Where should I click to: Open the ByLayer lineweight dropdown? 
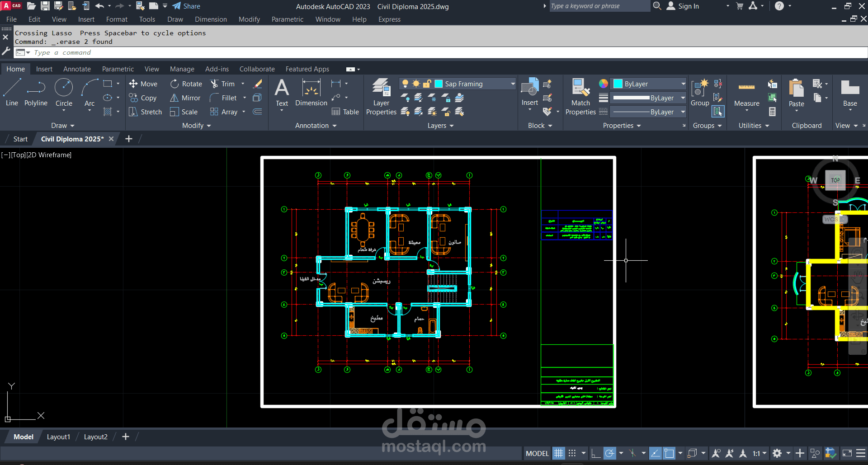(x=683, y=98)
